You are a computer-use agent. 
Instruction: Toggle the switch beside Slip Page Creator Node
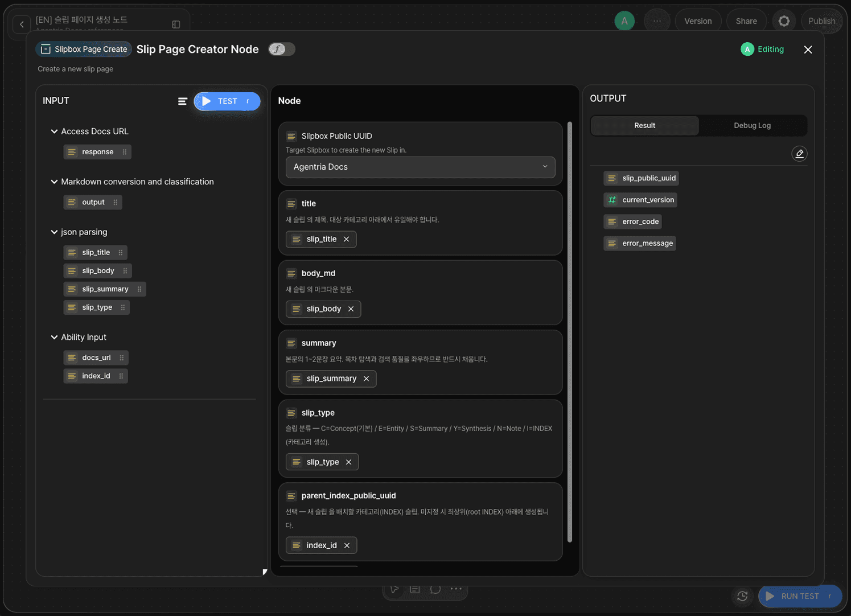point(282,49)
